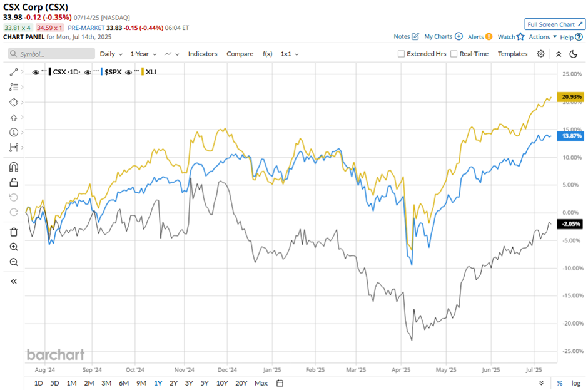Screen dimensions: 588x390
Task: Expand the Actions dropdown
Action: [x=542, y=37]
